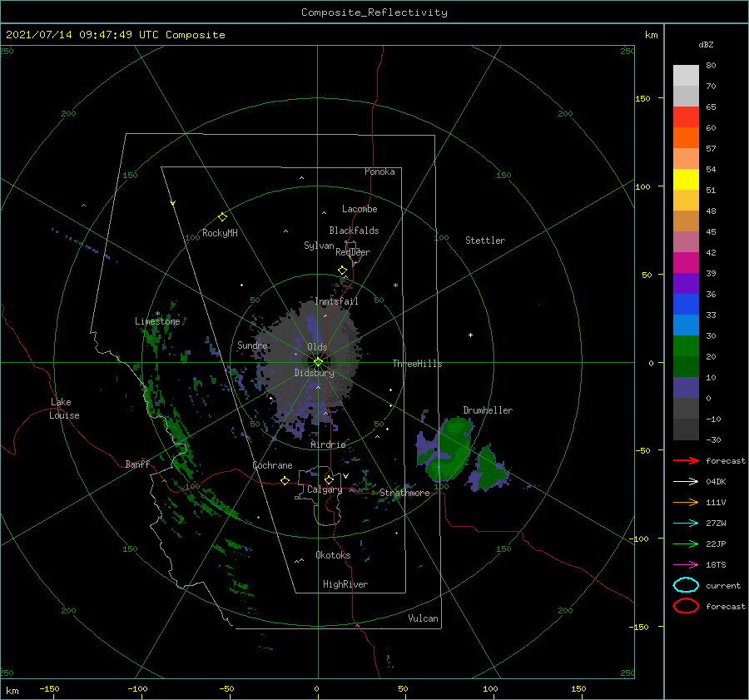749x700 pixels.
Task: Click the white plus marker east of ThreeHills
Action: coord(470,335)
